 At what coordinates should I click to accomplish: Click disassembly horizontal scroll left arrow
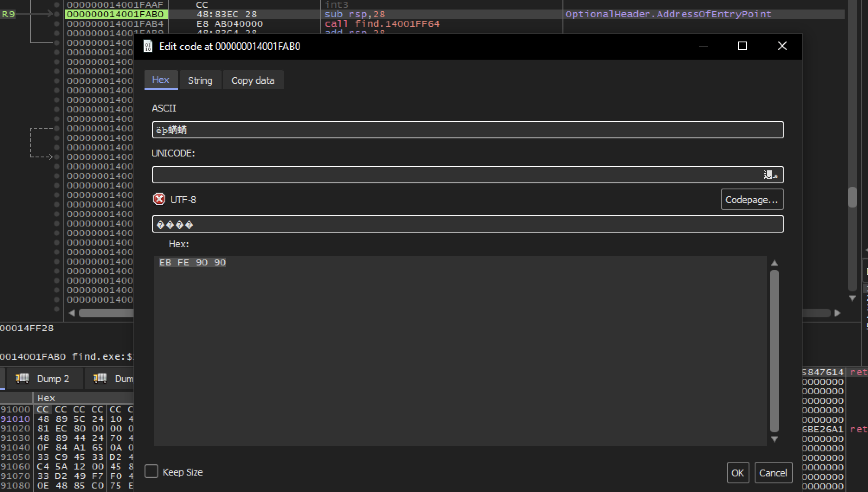tap(72, 313)
